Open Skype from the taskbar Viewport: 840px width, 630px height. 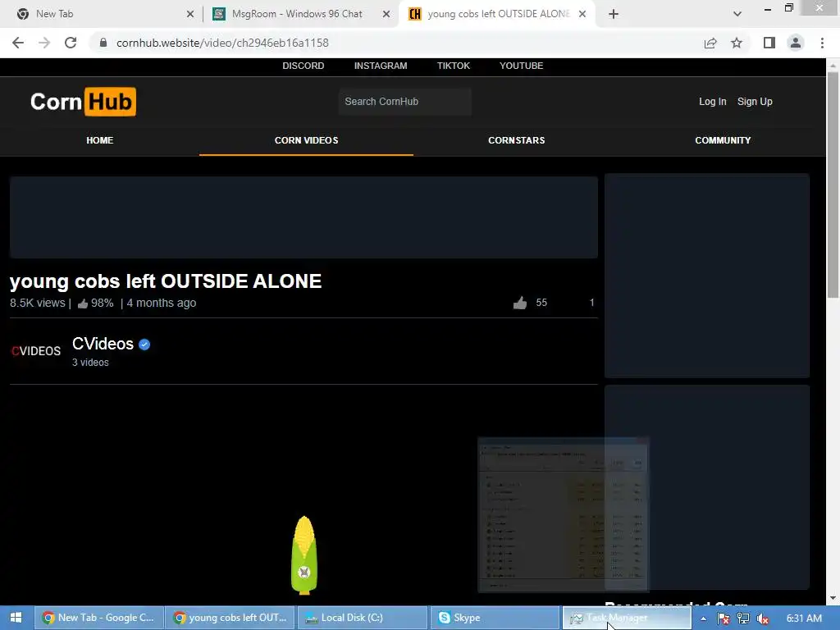[494, 618]
